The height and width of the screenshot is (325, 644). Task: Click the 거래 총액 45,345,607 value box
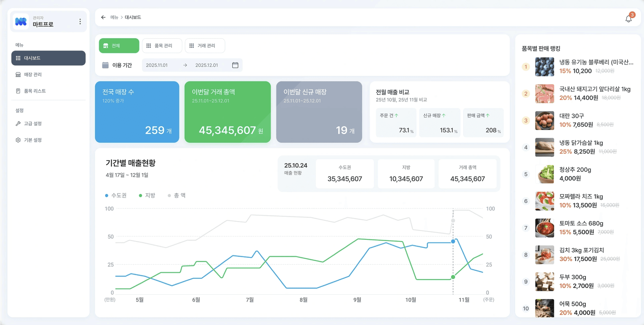point(468,174)
